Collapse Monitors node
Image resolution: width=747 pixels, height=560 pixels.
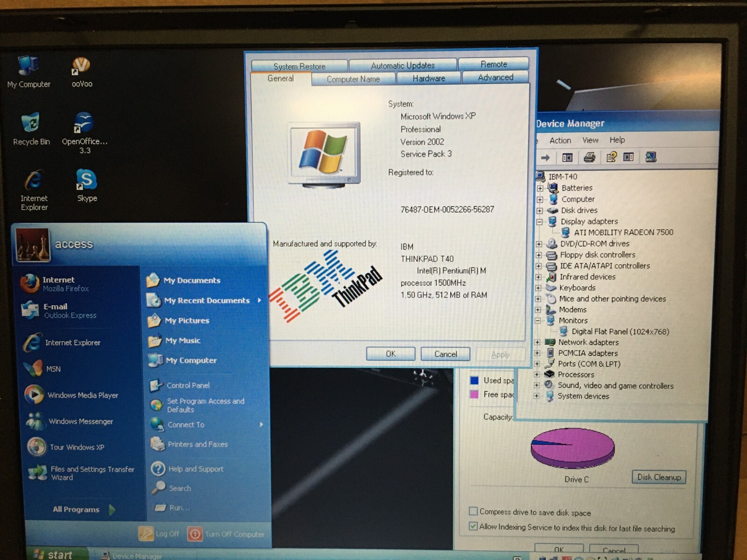537,321
